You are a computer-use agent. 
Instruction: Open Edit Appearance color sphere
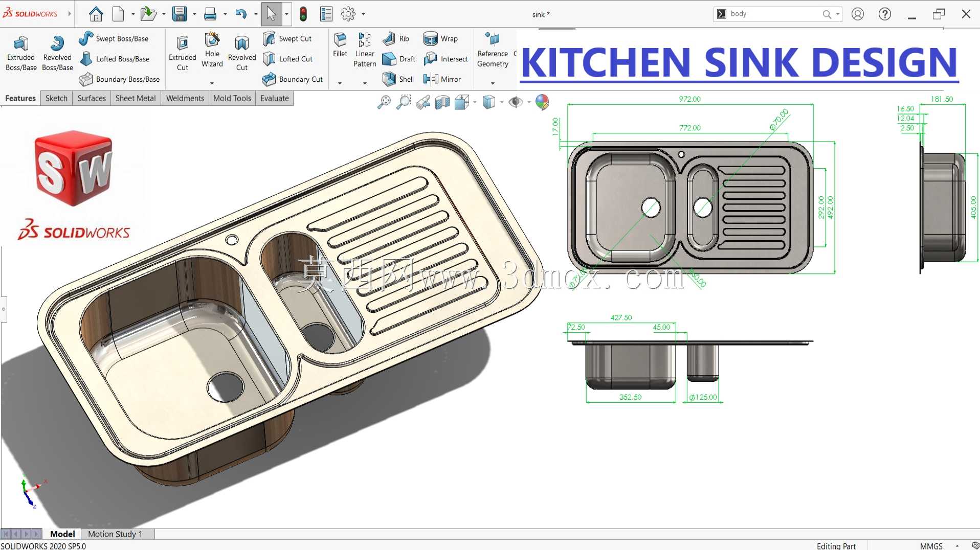click(542, 102)
